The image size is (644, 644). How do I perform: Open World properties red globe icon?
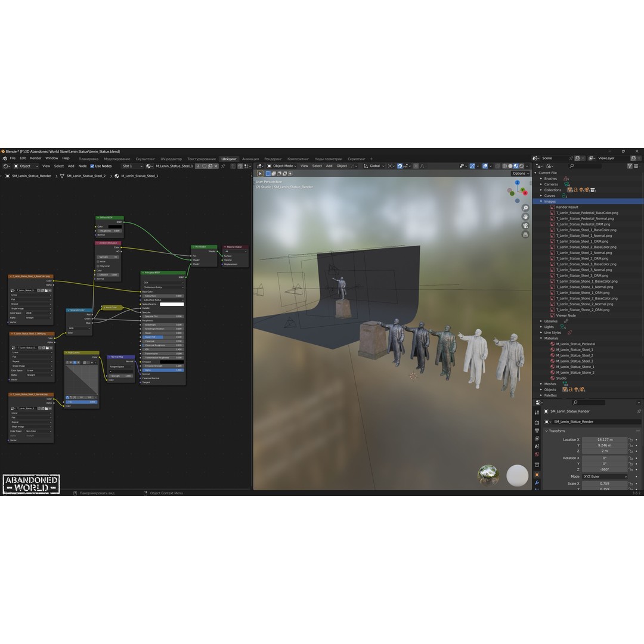[537, 454]
